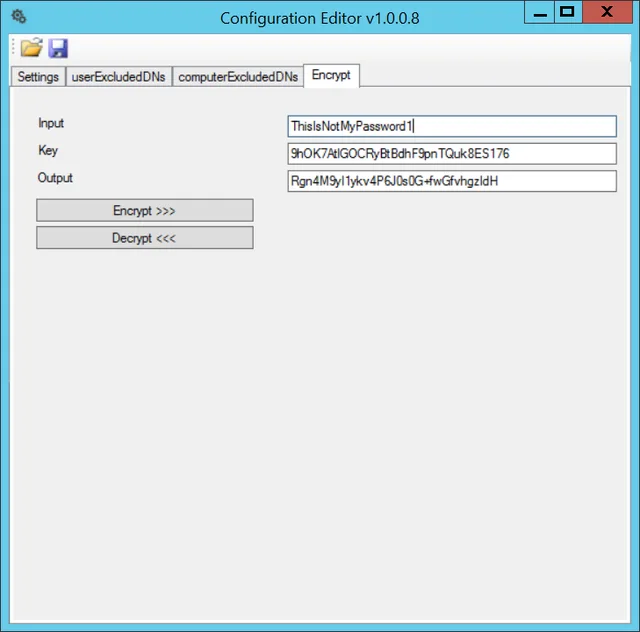
Task: Click the gear application icon in title bar
Action: (x=19, y=17)
